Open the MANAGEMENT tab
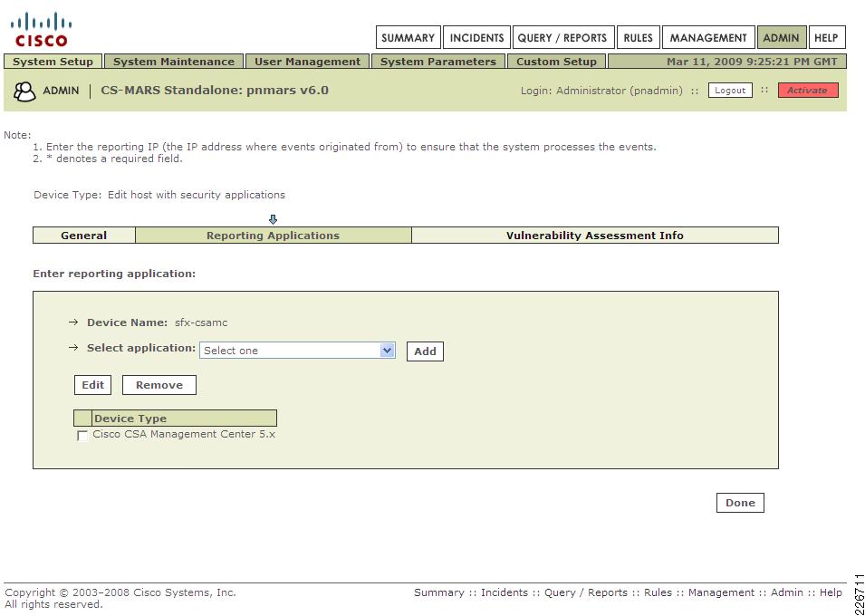865x616 pixels. 708,37
